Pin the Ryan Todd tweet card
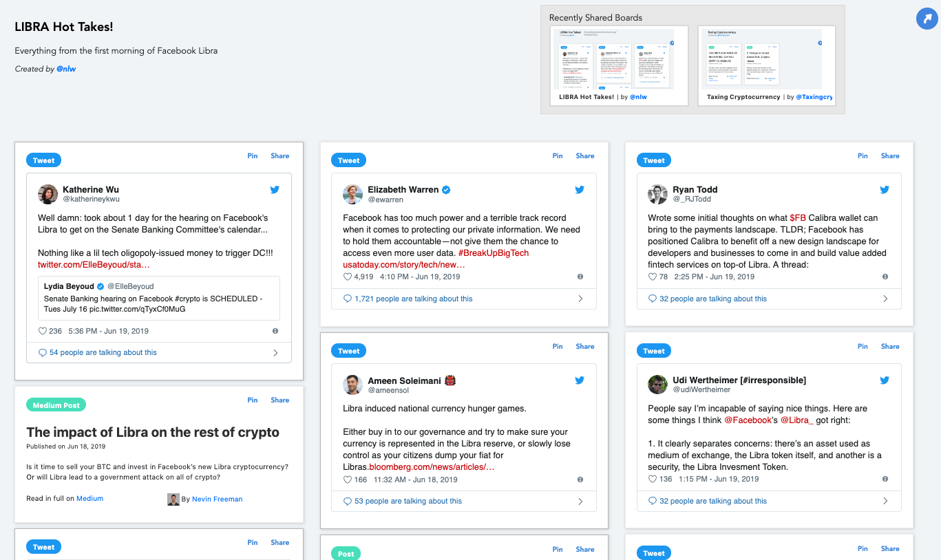This screenshot has height=560, width=941. pos(863,156)
